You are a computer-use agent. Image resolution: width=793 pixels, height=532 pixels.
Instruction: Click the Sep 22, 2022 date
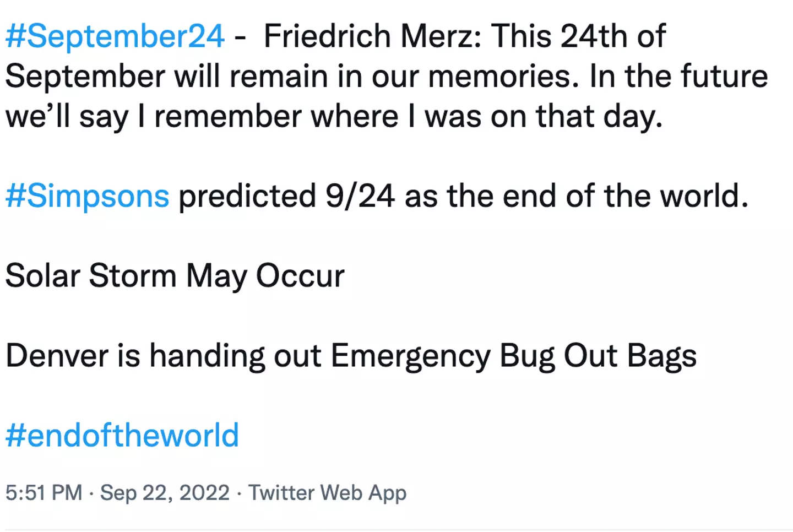point(165,492)
